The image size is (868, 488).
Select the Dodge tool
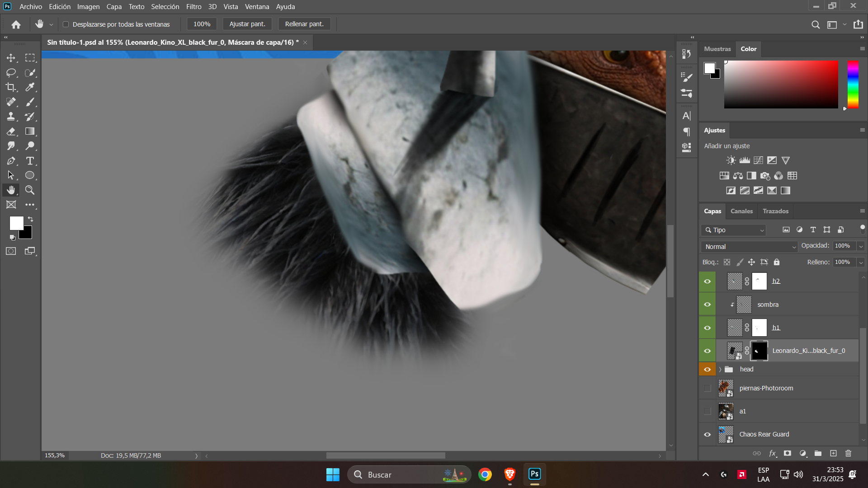pyautogui.click(x=30, y=146)
